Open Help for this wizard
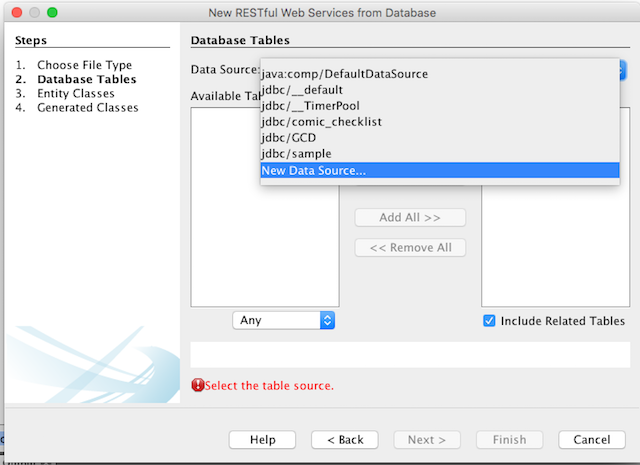Screen dimensions: 640x465 tap(263, 440)
